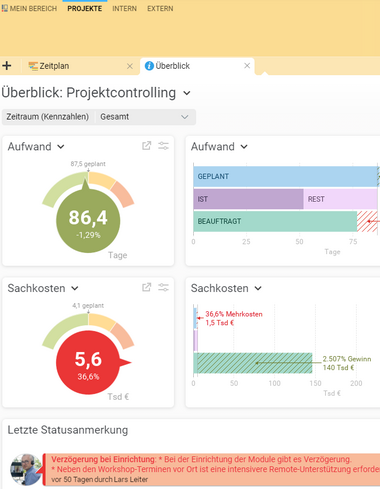This screenshot has height=489, width=380.
Task: Click the BEAUFTRAGT bar in Aufwand chart
Action: pos(275,221)
